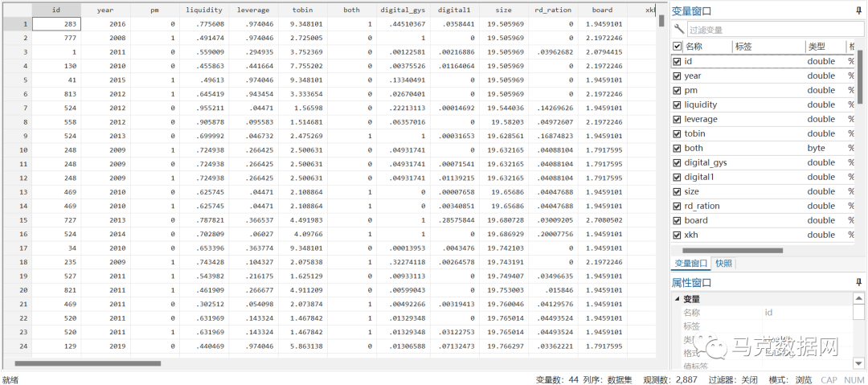Select the rd_ration column header
Image resolution: width=868 pixels, height=385 pixels.
click(553, 10)
